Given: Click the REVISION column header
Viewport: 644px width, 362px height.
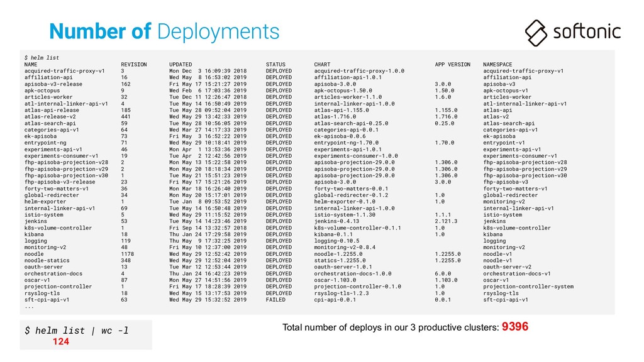Looking at the screenshot, I should pyautogui.click(x=134, y=65).
